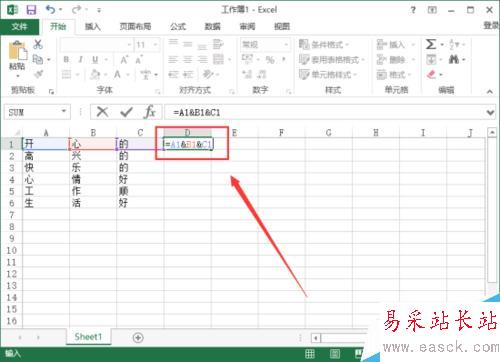
Task: Toggle middle vertical alignment
Action: 188,44
